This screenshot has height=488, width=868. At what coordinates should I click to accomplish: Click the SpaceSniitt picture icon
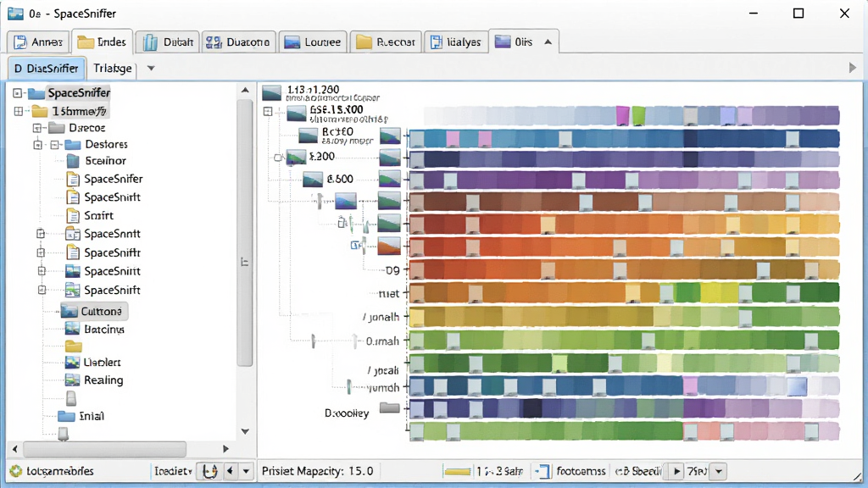tap(73, 271)
